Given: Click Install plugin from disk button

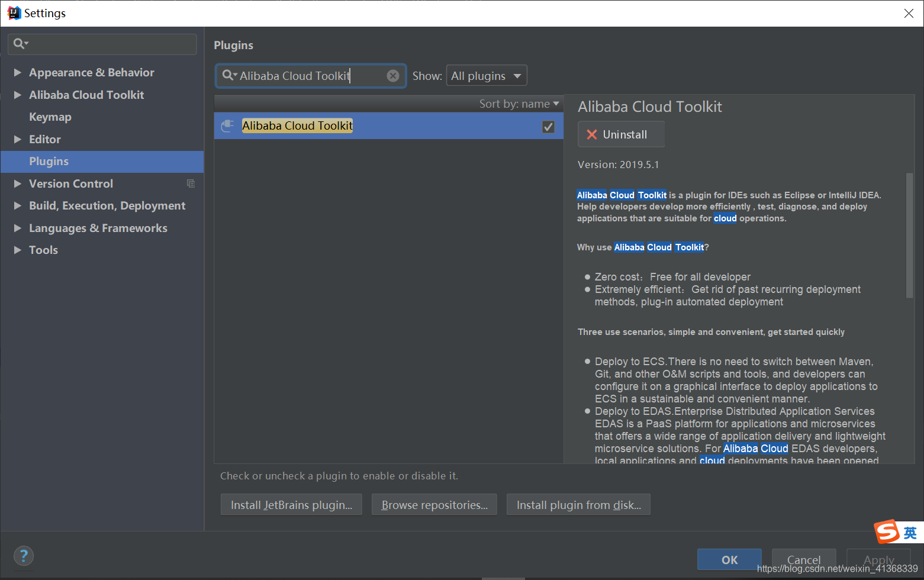Looking at the screenshot, I should pos(578,505).
